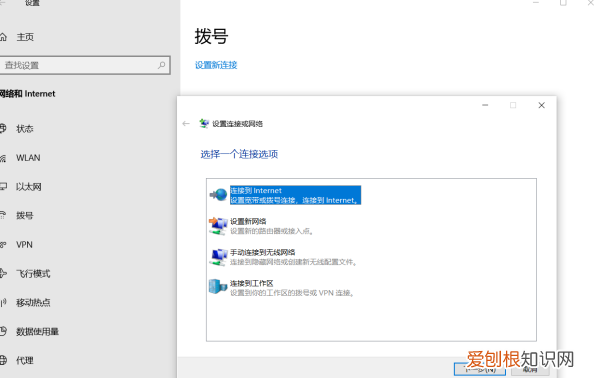Click the 取消 button in the dialog

530,369
